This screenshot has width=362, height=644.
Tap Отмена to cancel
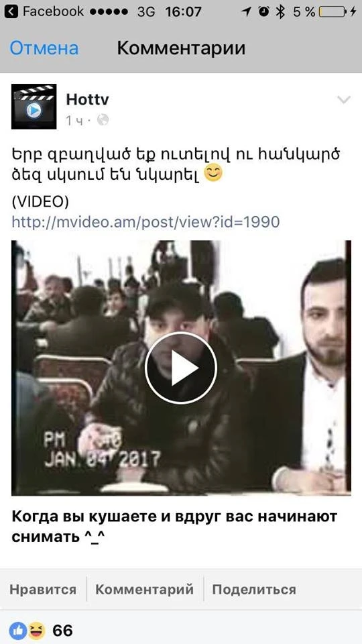point(44,48)
